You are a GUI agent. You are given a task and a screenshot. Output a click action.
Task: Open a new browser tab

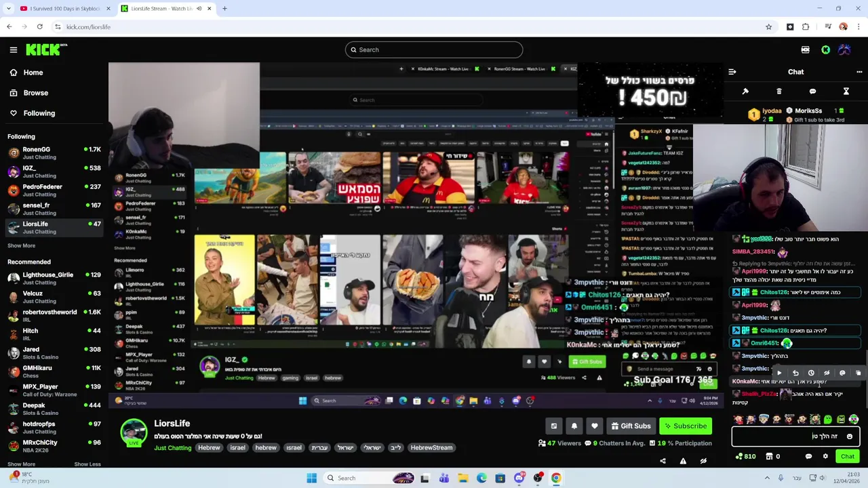(224, 9)
